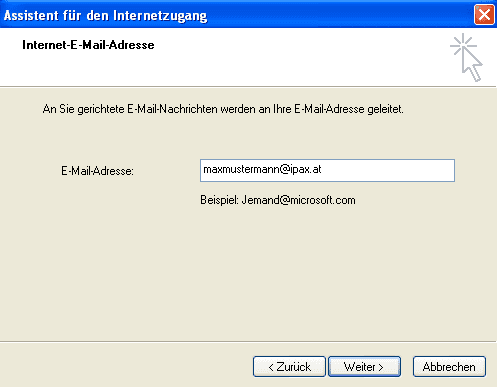Click the maxmustermann@ipax.at text in field

262,169
